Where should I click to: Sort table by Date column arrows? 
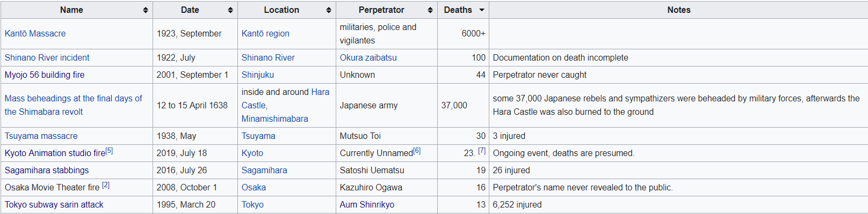[230, 10]
